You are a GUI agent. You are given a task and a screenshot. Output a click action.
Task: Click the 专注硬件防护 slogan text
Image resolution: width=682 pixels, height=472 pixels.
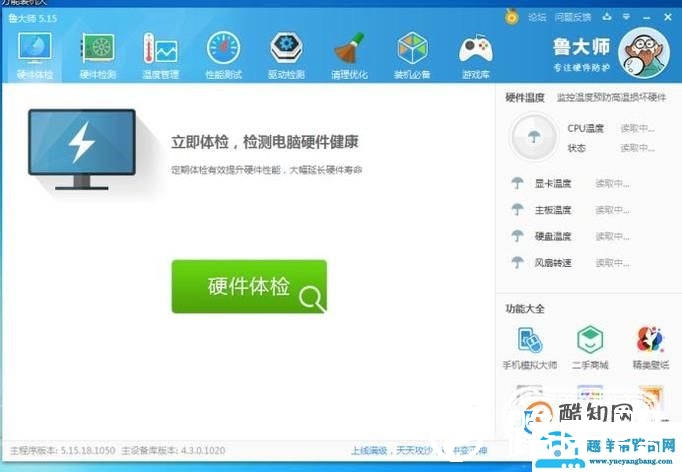tap(582, 67)
